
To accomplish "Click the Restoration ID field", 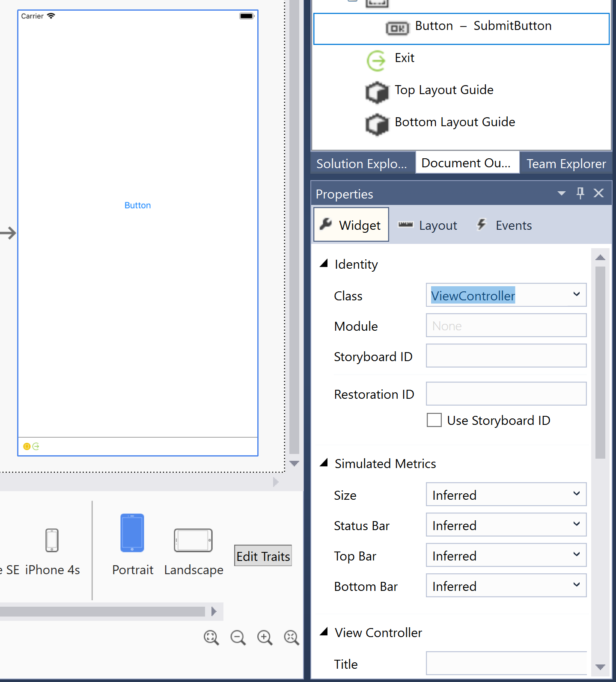I will pyautogui.click(x=506, y=394).
